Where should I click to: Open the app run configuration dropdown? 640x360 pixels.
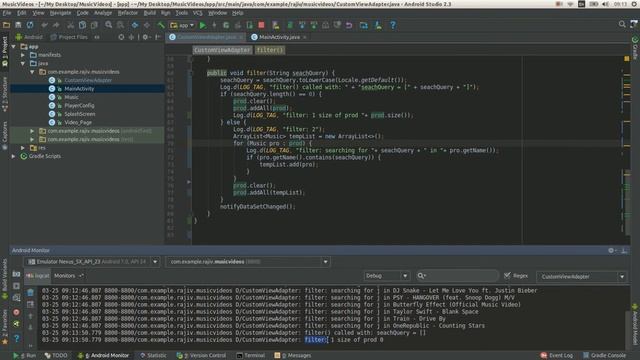pyautogui.click(x=182, y=25)
